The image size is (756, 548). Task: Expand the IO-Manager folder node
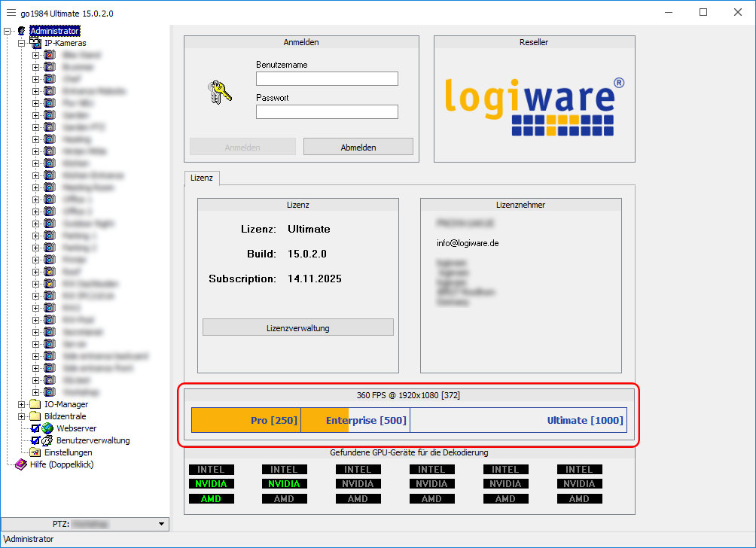click(x=22, y=404)
